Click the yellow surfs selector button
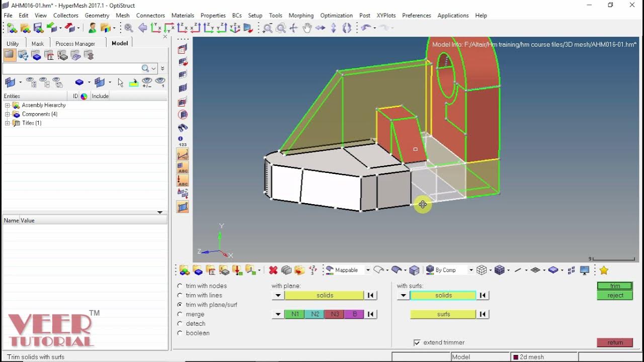Screen dimensions: 644x362 click(x=443, y=314)
